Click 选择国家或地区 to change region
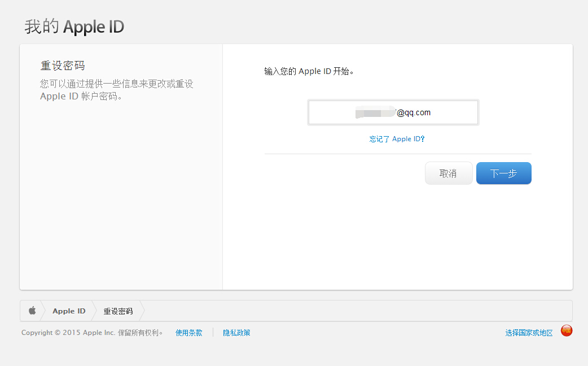588x366 pixels. pyautogui.click(x=529, y=333)
